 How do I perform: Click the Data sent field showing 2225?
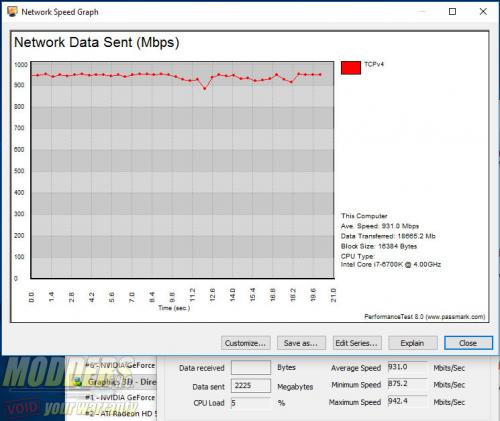(x=251, y=386)
